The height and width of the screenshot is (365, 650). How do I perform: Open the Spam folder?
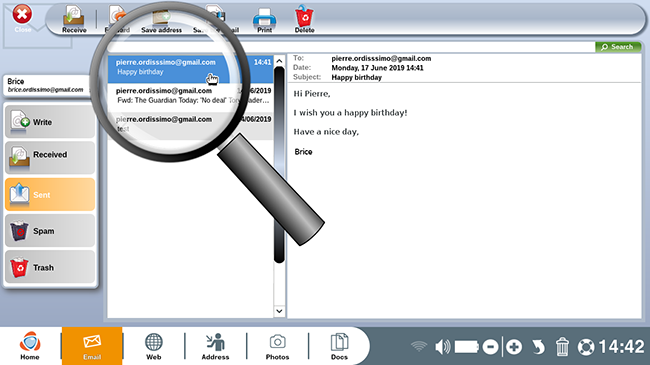[x=50, y=231]
